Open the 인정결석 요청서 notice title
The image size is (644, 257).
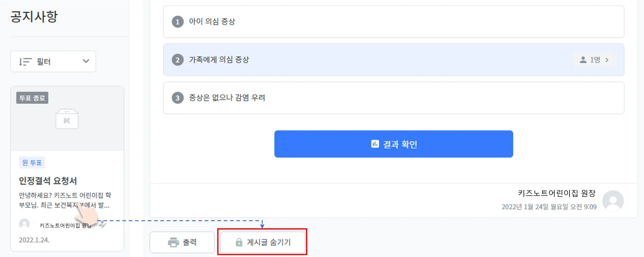48,181
